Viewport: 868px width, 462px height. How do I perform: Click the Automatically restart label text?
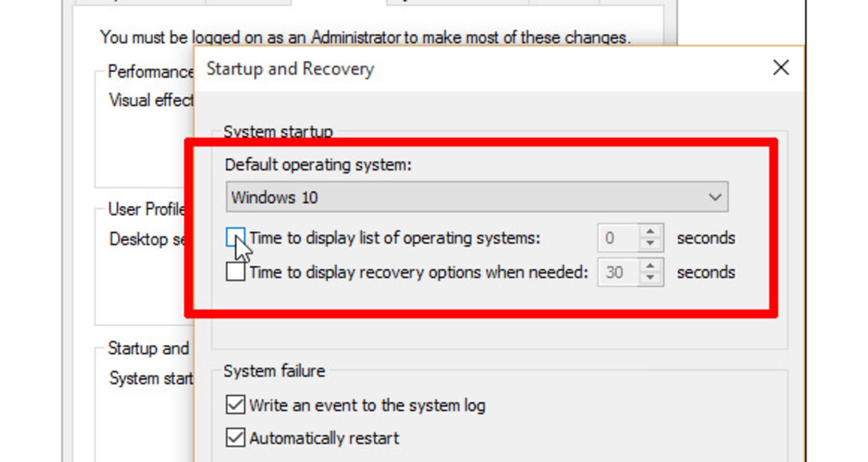[324, 438]
